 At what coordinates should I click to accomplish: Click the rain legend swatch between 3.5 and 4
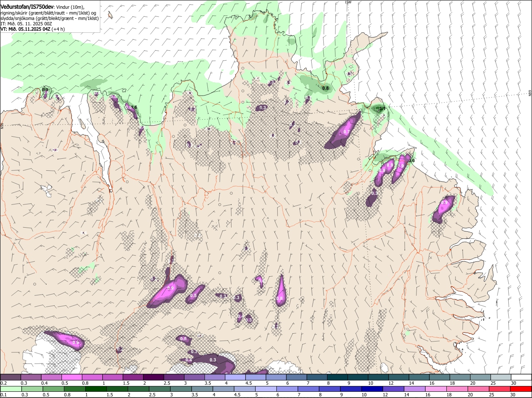pos(202,389)
